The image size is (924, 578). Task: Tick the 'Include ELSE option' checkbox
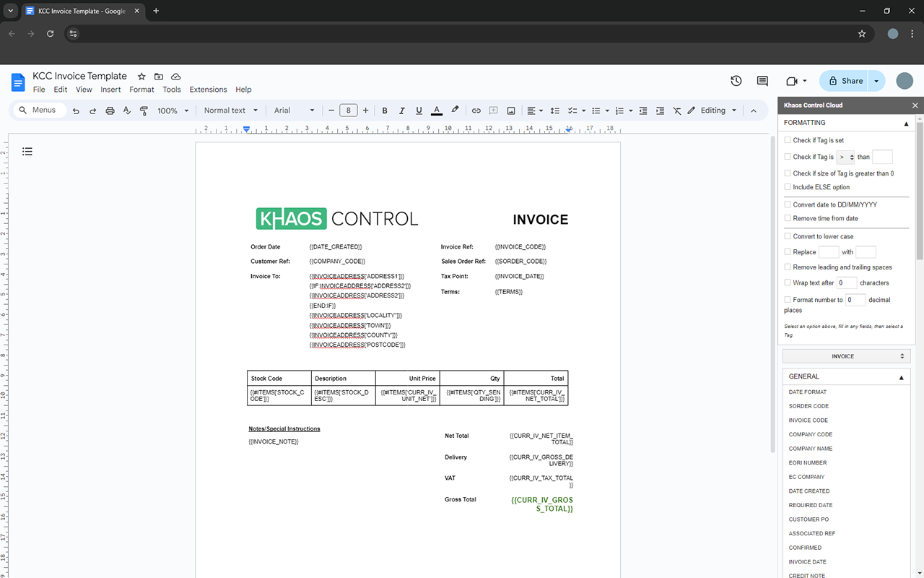point(788,187)
